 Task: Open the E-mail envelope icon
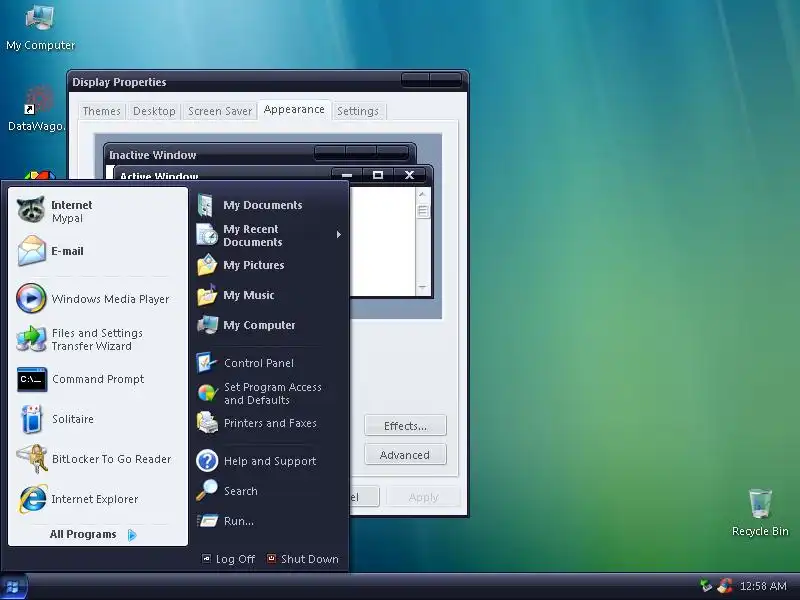coord(32,251)
